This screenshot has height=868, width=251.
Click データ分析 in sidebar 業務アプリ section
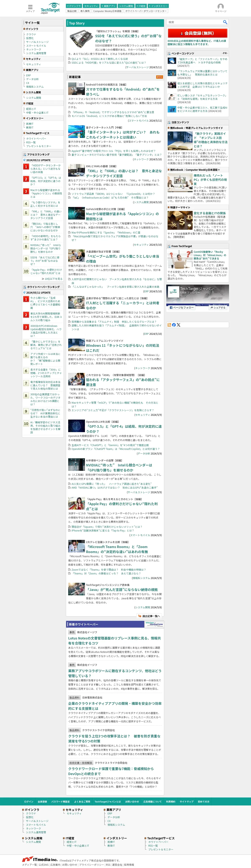coord(32,79)
